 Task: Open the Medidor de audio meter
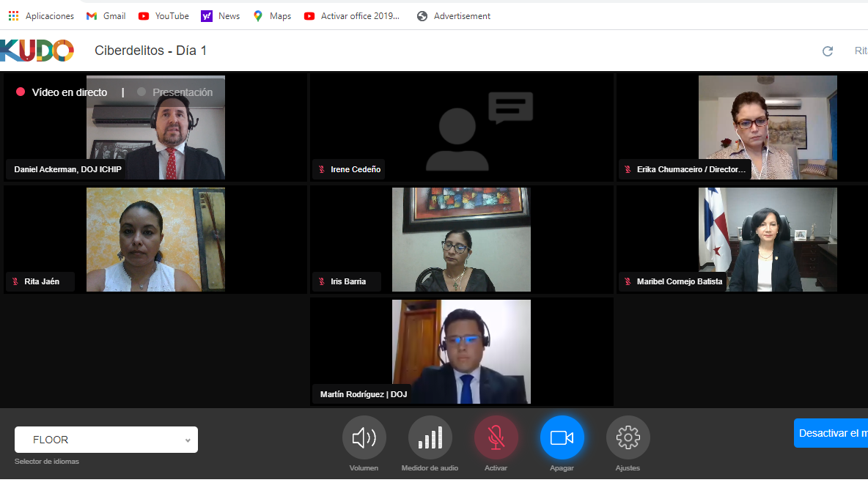pos(430,437)
